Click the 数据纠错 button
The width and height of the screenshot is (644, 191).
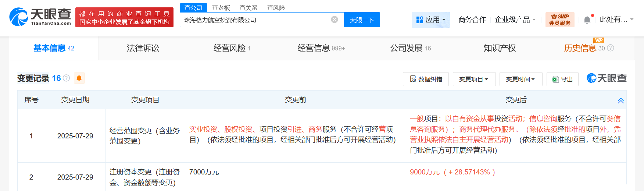coord(426,79)
